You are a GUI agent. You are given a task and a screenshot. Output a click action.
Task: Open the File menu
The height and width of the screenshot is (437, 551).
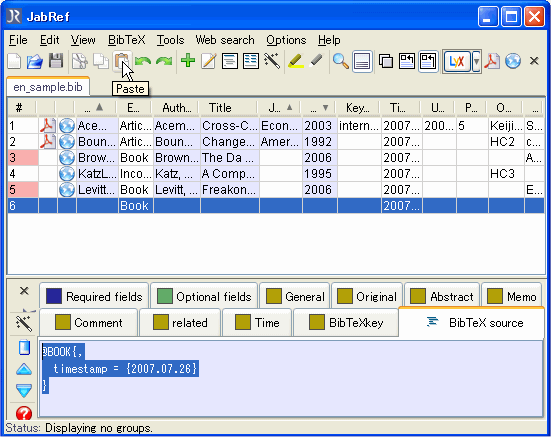click(18, 40)
